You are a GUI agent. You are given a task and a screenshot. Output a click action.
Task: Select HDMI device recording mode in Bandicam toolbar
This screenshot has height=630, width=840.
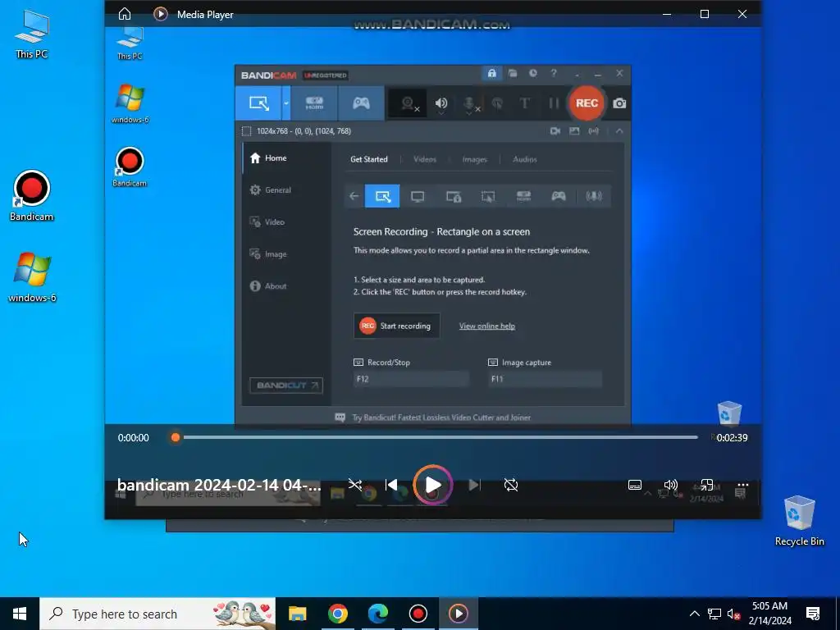tap(314, 103)
